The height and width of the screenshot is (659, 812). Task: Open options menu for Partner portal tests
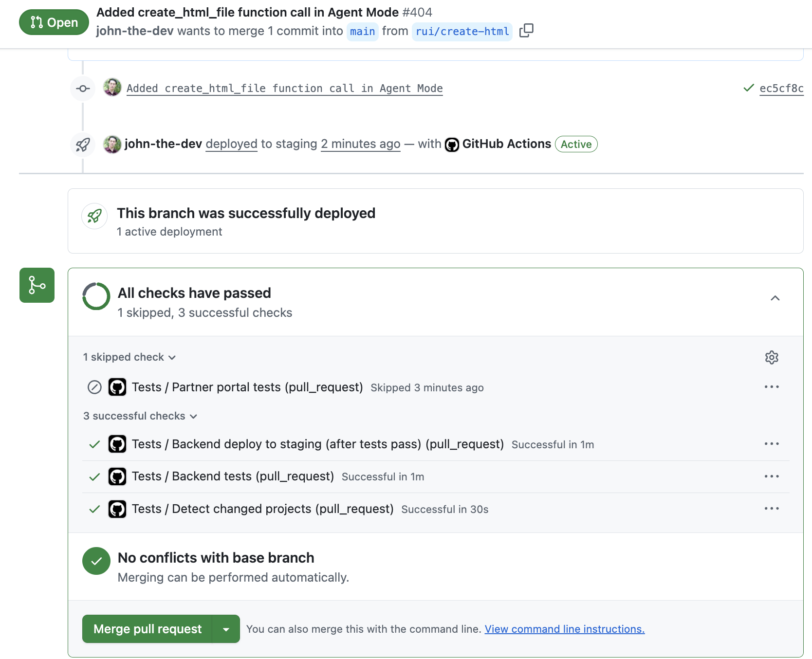[772, 386]
